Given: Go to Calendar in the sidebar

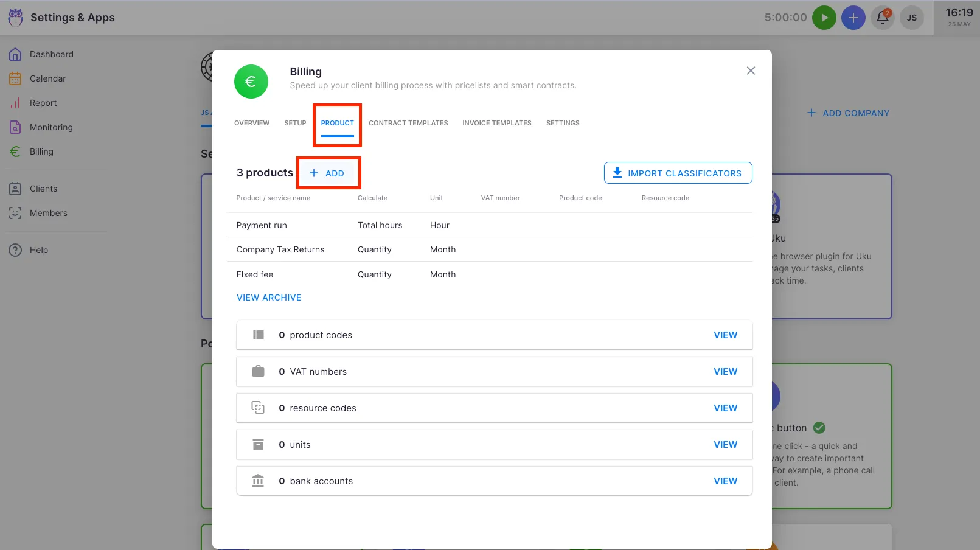Looking at the screenshot, I should (x=47, y=78).
